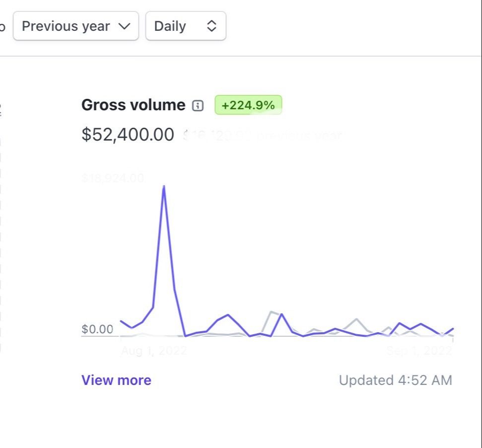482x448 pixels.
Task: Click the right end of the purple line
Action: [453, 328]
